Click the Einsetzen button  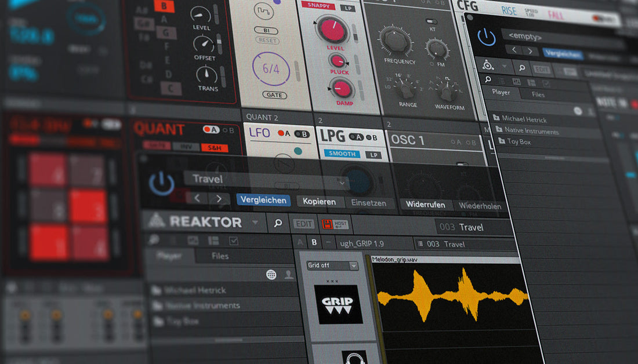click(x=369, y=202)
